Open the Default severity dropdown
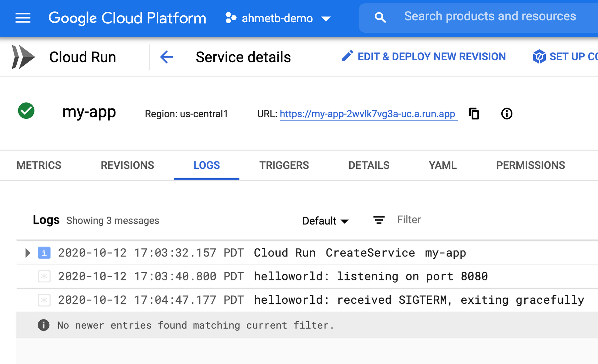Screen dimensions: 598x364 (x=325, y=221)
